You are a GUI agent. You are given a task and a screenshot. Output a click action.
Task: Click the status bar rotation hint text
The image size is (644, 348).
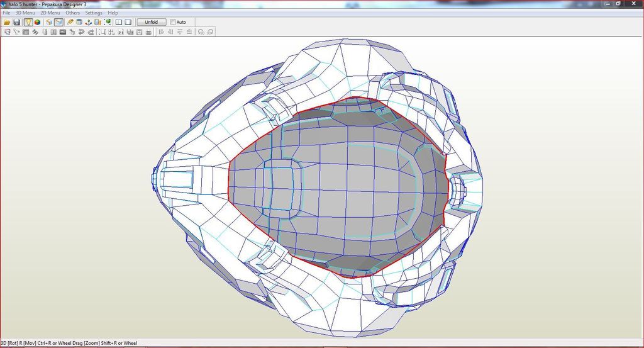pos(69,343)
